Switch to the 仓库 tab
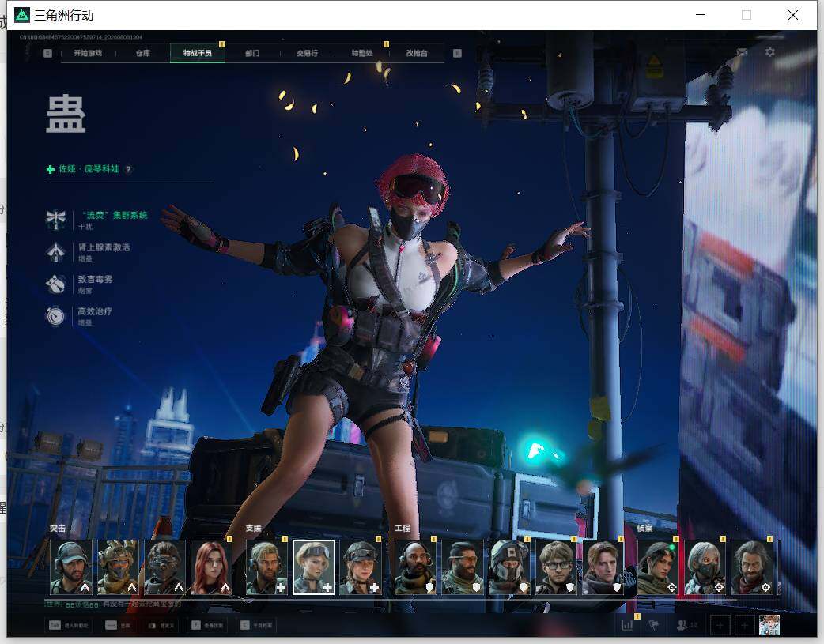Viewport: 824px width, 644px height. click(143, 53)
